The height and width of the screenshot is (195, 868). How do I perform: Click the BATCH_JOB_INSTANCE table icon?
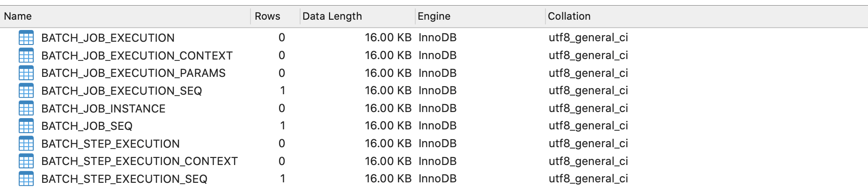(26, 108)
